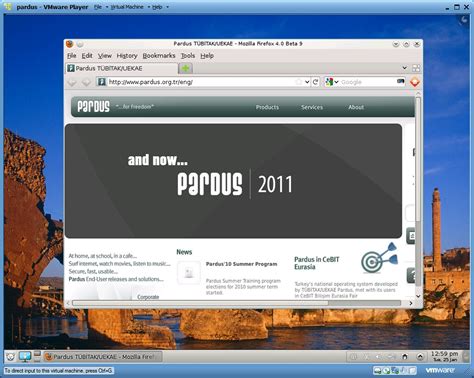Click the show desktop monitor icon
The image size is (474, 378).
[x=25, y=356]
